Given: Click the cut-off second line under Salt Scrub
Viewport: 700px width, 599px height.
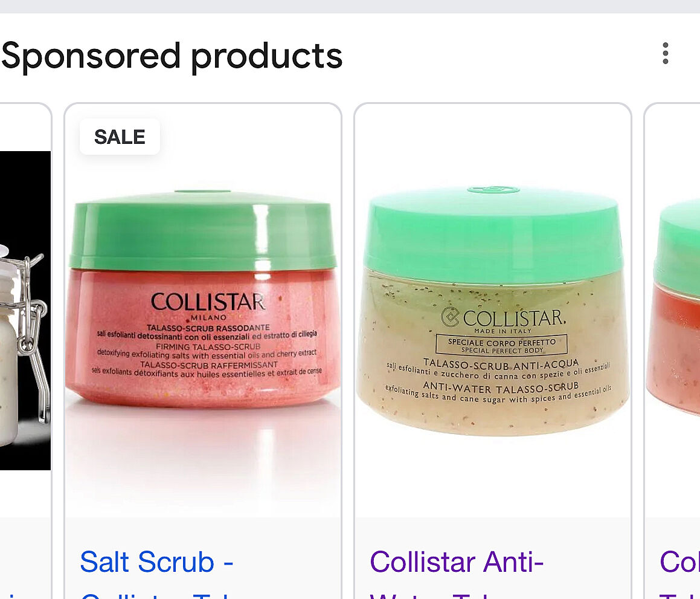Looking at the screenshot, I should coord(156,595).
